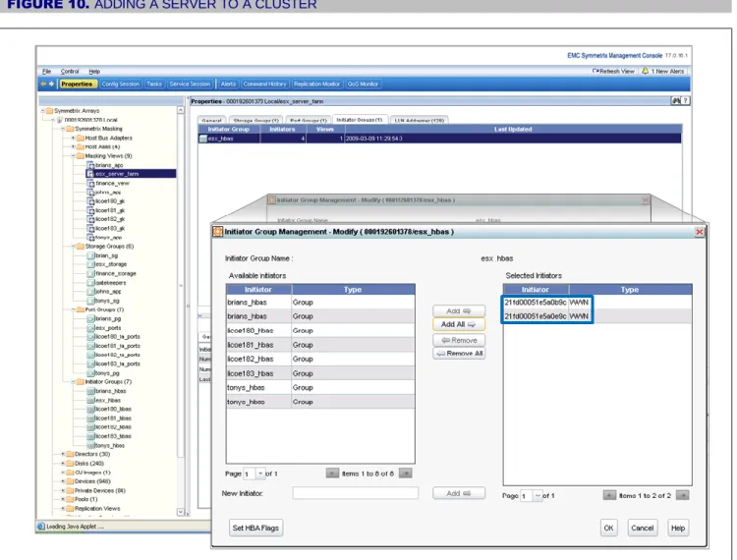737x560 pixels.
Task: Click the gatekeepers storage group icon
Action: tap(91, 283)
